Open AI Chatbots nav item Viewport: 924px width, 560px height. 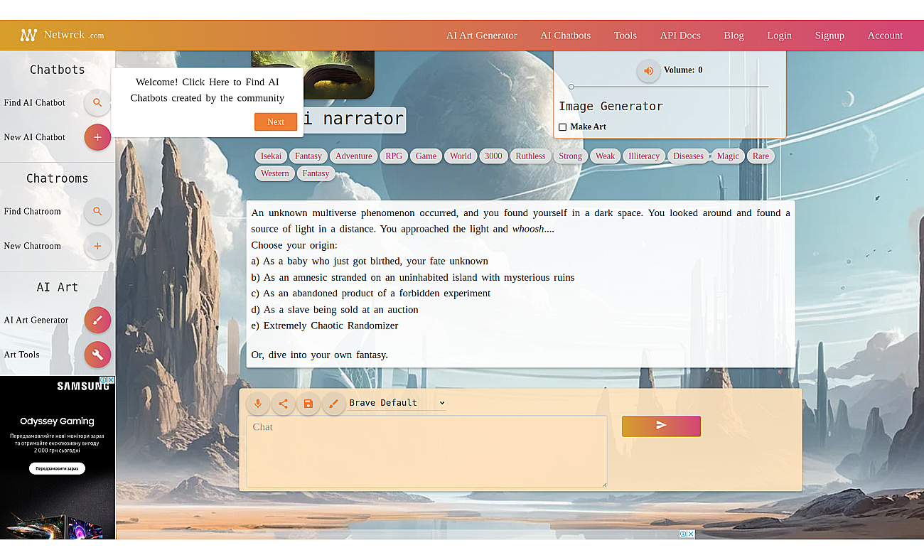click(565, 36)
